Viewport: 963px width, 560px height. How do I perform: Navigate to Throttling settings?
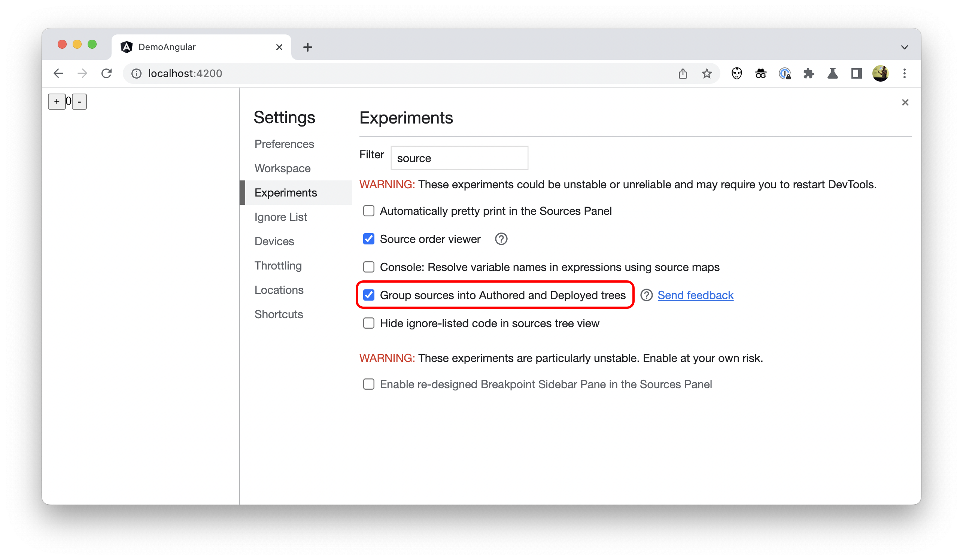[277, 265]
